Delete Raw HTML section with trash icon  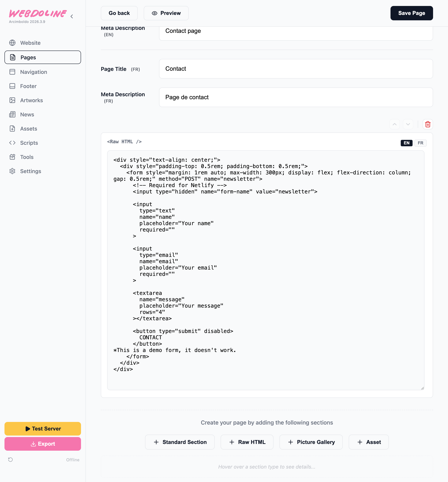click(428, 124)
